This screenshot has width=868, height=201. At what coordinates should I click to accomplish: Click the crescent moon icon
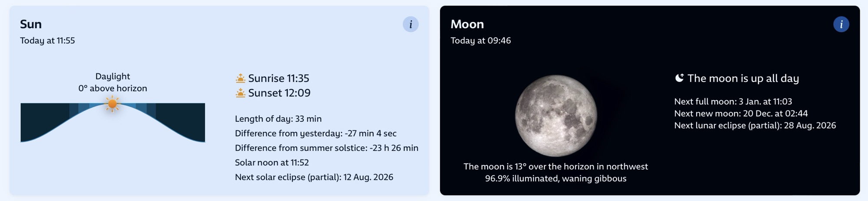pos(679,78)
